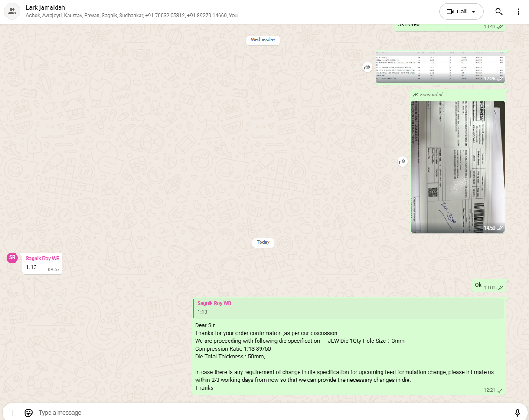Forward the invoice photo using arrow icon

[x=402, y=162]
